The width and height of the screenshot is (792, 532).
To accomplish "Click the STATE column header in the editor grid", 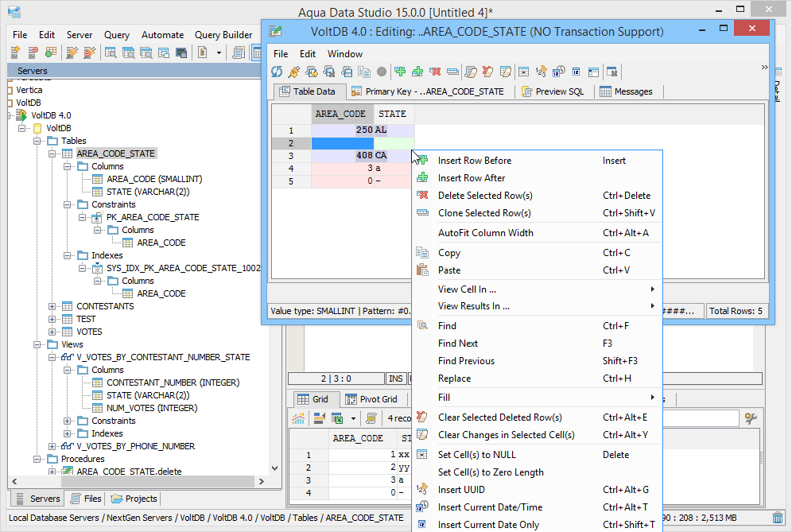I will [x=394, y=115].
